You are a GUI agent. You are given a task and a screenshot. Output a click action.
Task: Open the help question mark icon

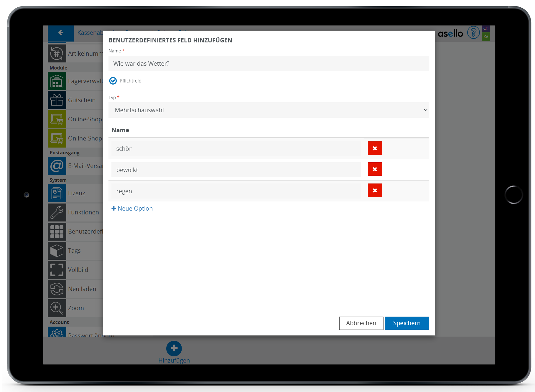pos(473,33)
